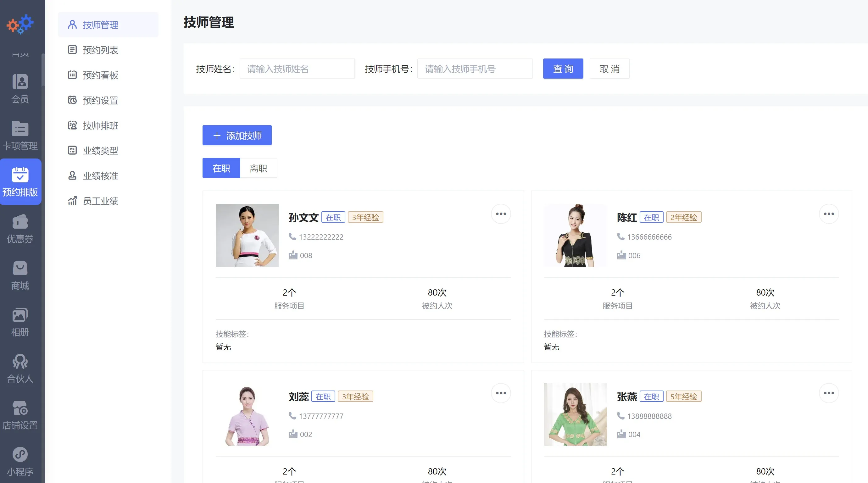868x483 pixels.
Task: Go to 业绩核准 menu item
Action: [108, 175]
